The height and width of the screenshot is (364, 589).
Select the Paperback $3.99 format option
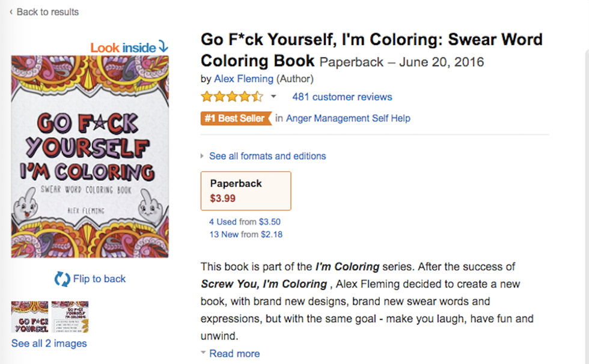point(246,191)
